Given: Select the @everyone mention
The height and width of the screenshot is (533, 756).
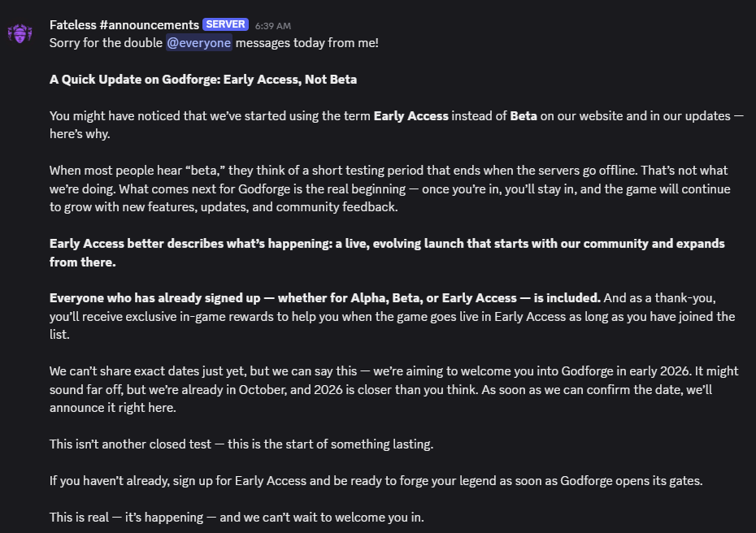Looking at the screenshot, I should point(199,43).
